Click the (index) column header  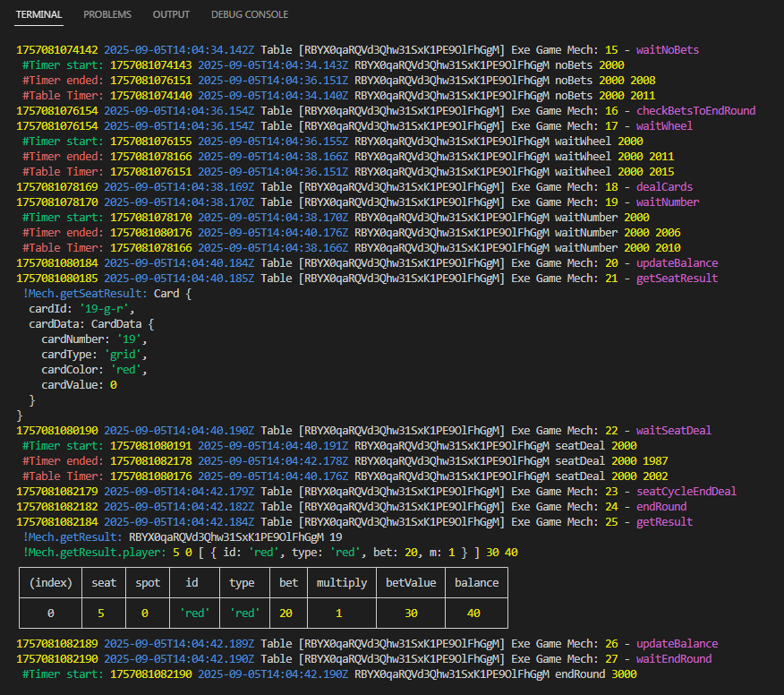coord(50,583)
